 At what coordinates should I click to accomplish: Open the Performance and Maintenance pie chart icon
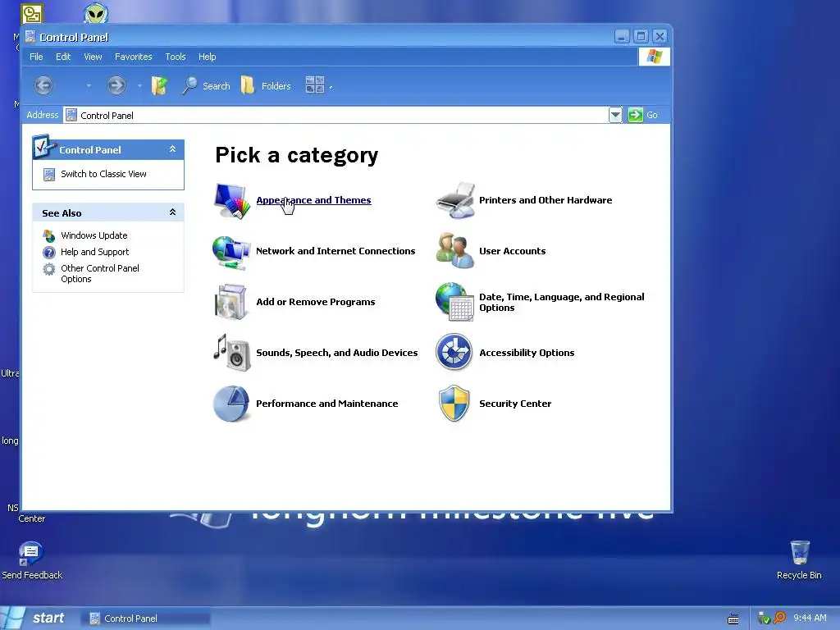(x=231, y=404)
